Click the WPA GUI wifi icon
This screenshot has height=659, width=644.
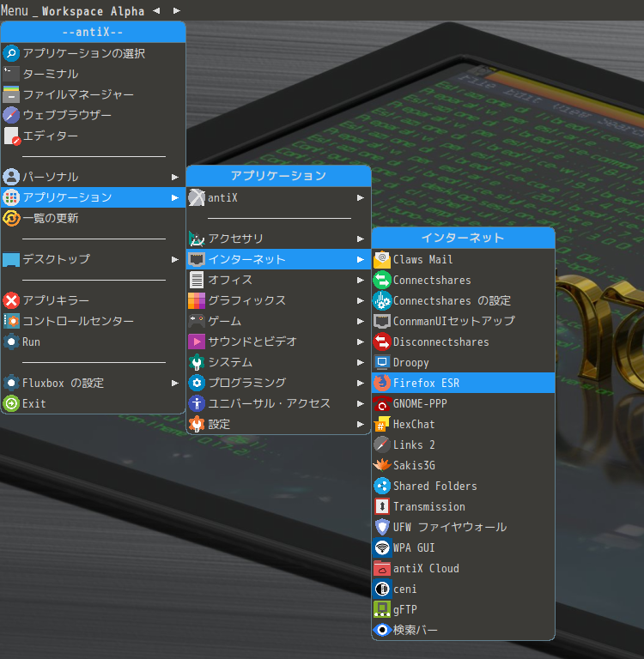pyautogui.click(x=382, y=547)
